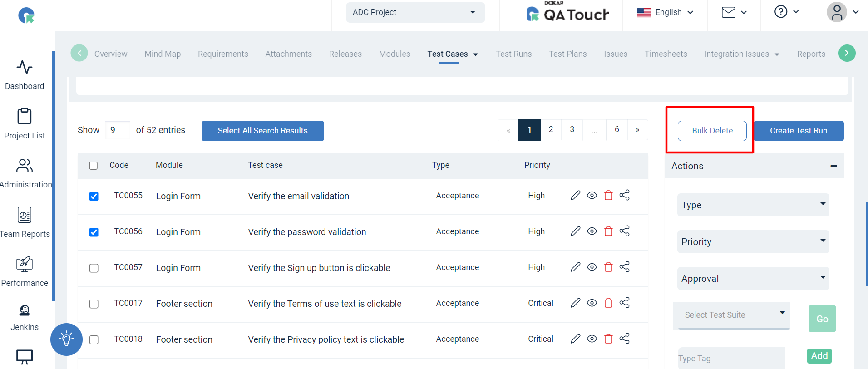Edit test case TC0018 pencil icon

click(x=576, y=339)
